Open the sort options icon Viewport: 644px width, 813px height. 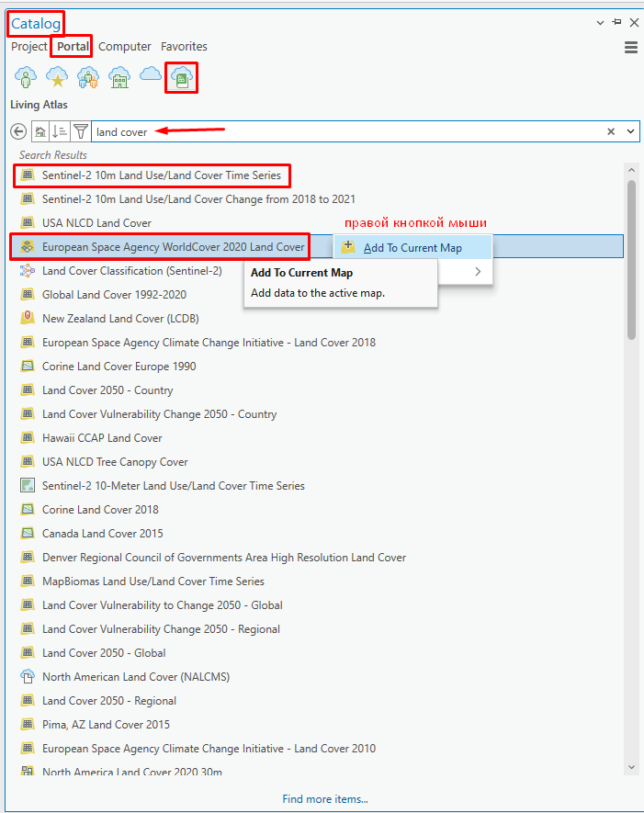tap(60, 131)
